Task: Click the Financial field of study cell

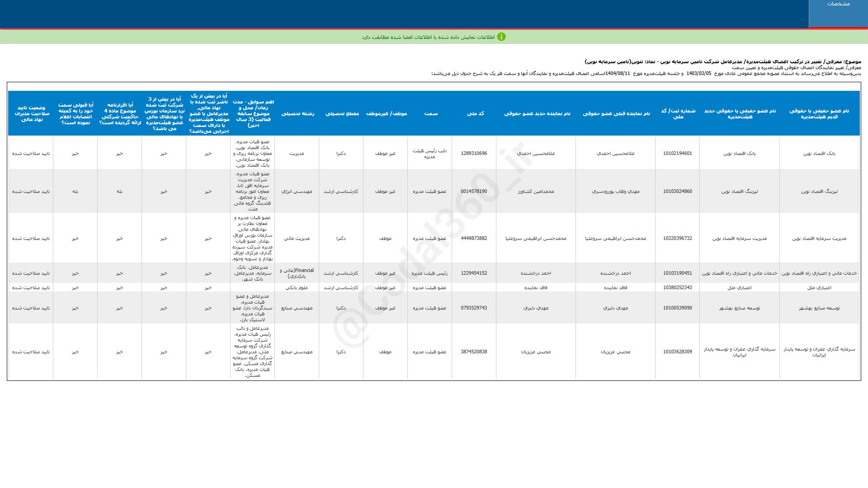Action: tap(297, 273)
